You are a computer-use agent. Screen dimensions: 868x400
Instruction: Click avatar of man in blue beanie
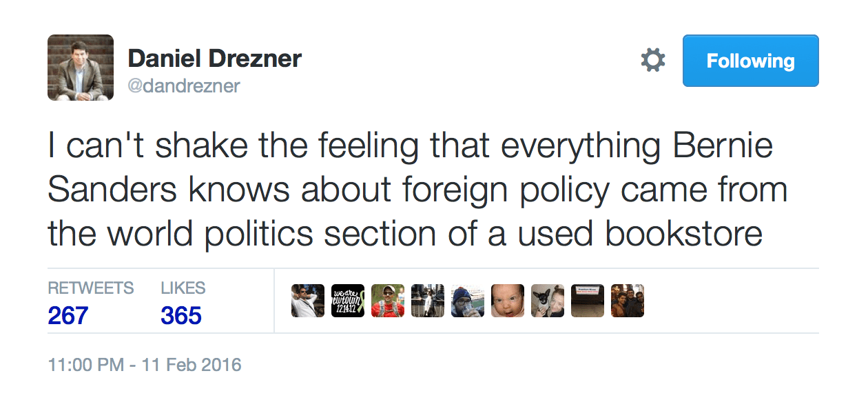[468, 301]
